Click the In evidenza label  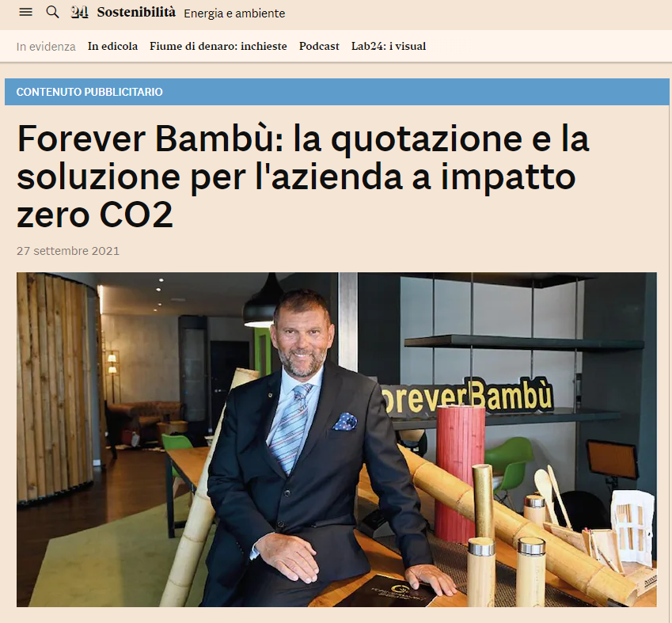pyautogui.click(x=46, y=47)
